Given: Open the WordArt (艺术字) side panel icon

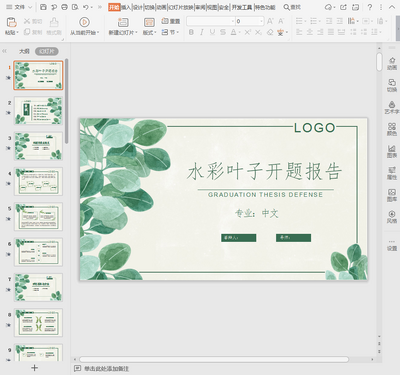Looking at the screenshot, I should pos(392,107).
